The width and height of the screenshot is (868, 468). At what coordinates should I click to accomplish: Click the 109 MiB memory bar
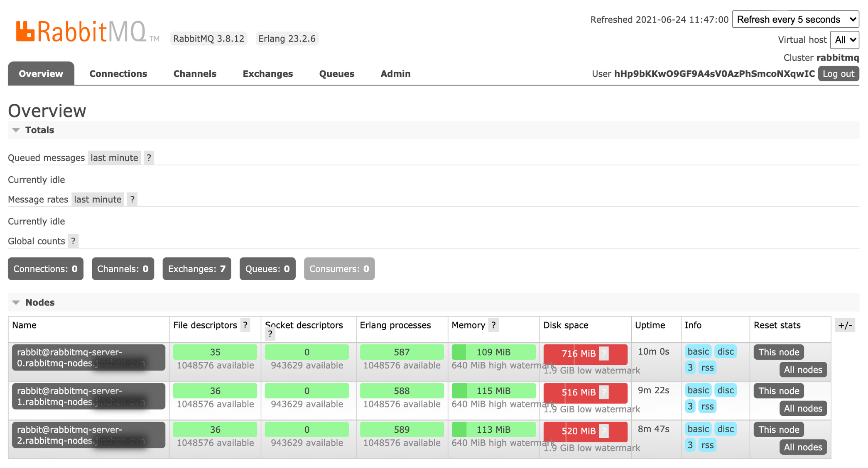tap(493, 352)
